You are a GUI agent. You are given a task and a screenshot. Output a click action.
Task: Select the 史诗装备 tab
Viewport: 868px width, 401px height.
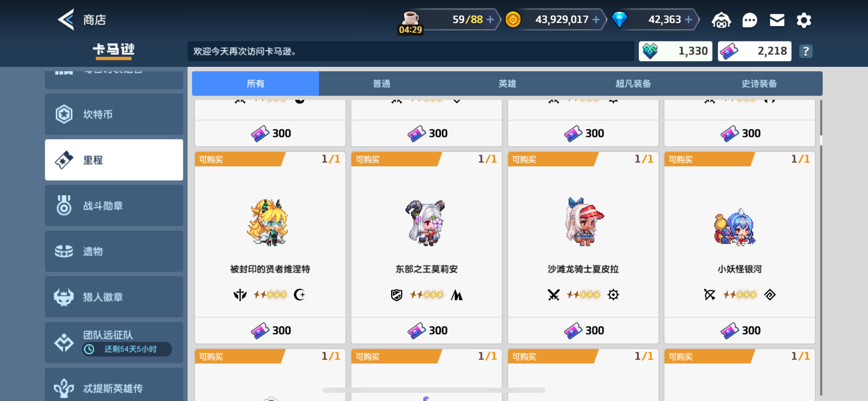pyautogui.click(x=759, y=84)
